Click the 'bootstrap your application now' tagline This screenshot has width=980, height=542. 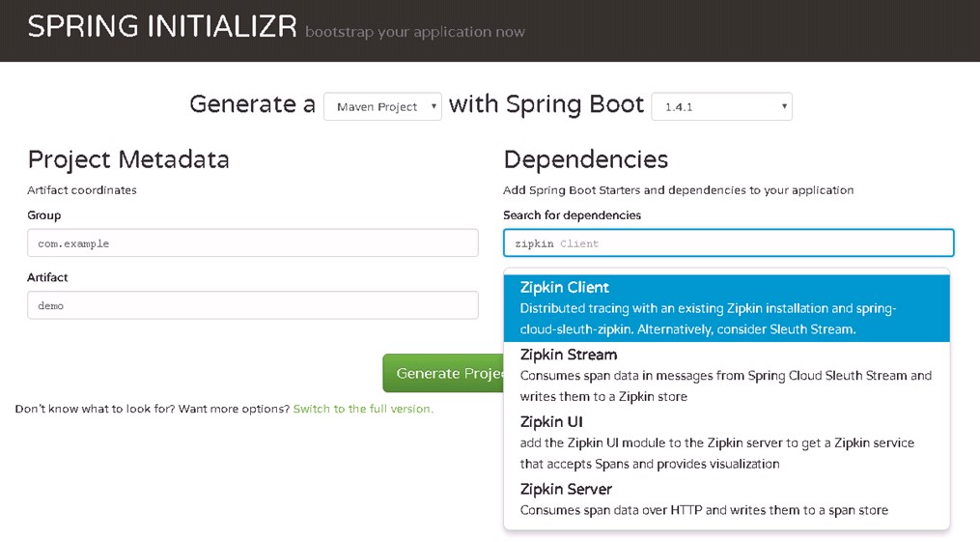coord(415,32)
